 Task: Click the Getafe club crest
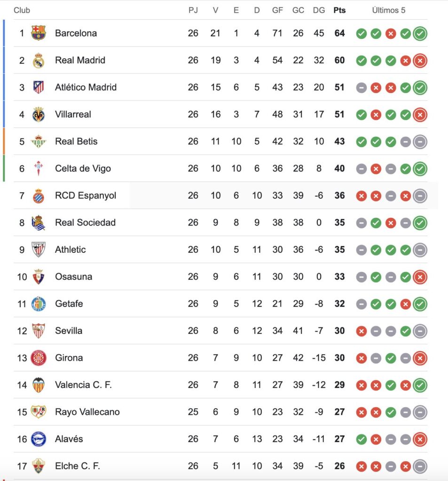39,304
